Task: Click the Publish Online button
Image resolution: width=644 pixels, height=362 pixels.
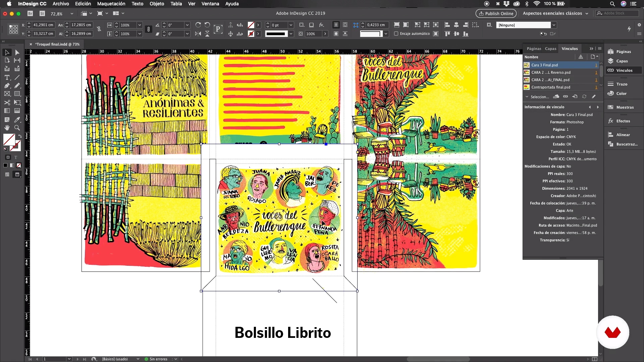Action: point(496,13)
